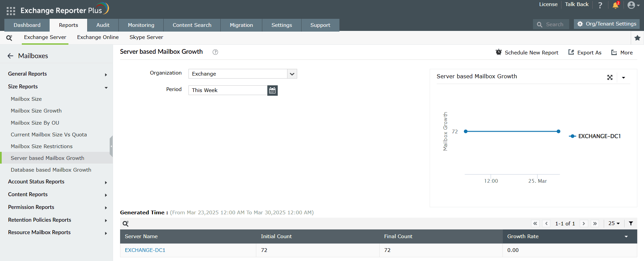Click the table search icon
The height and width of the screenshot is (261, 644).
click(x=126, y=224)
